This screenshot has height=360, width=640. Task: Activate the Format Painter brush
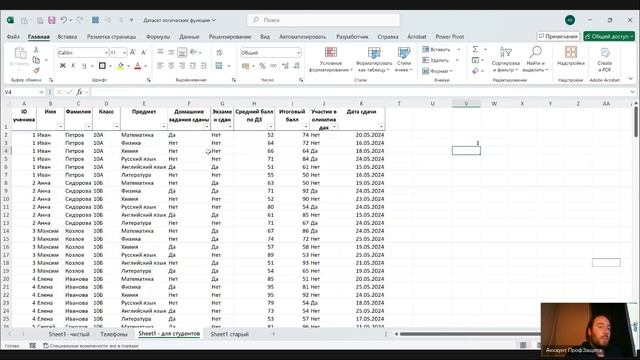[36, 70]
